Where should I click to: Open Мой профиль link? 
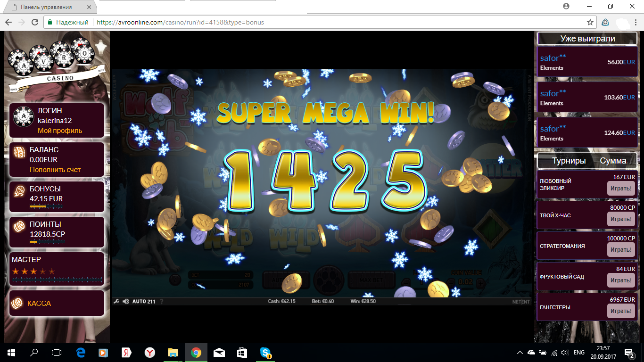[x=60, y=131]
